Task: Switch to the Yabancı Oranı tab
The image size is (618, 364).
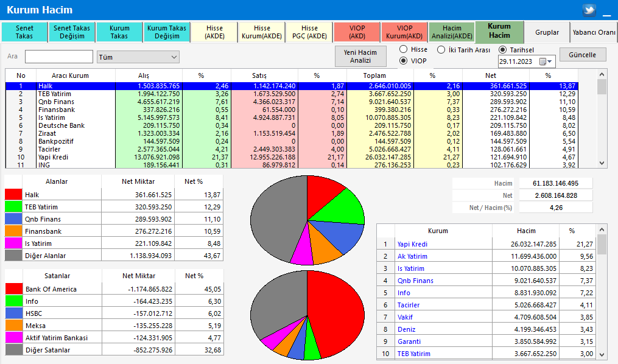Action: click(594, 32)
